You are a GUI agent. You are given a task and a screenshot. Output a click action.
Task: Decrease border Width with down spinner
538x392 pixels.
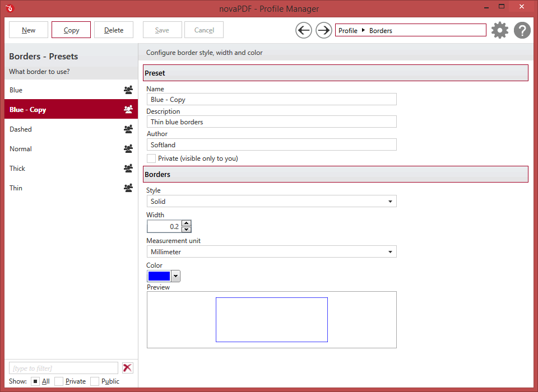[186, 230]
